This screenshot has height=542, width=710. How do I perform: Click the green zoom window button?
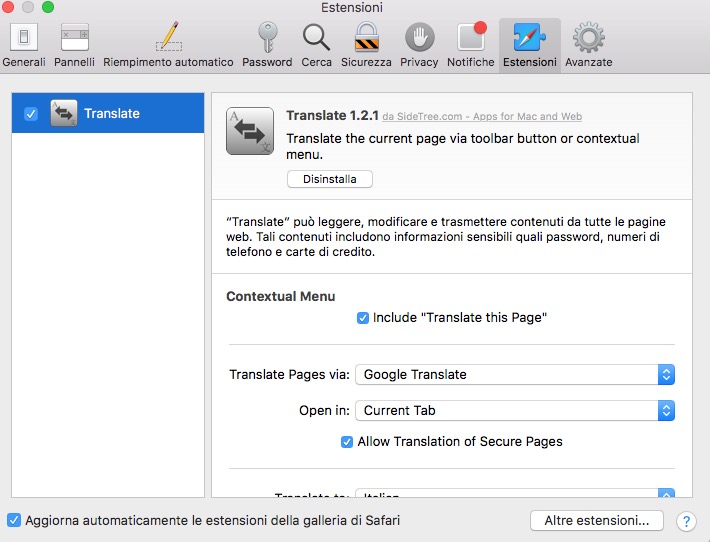48,7
